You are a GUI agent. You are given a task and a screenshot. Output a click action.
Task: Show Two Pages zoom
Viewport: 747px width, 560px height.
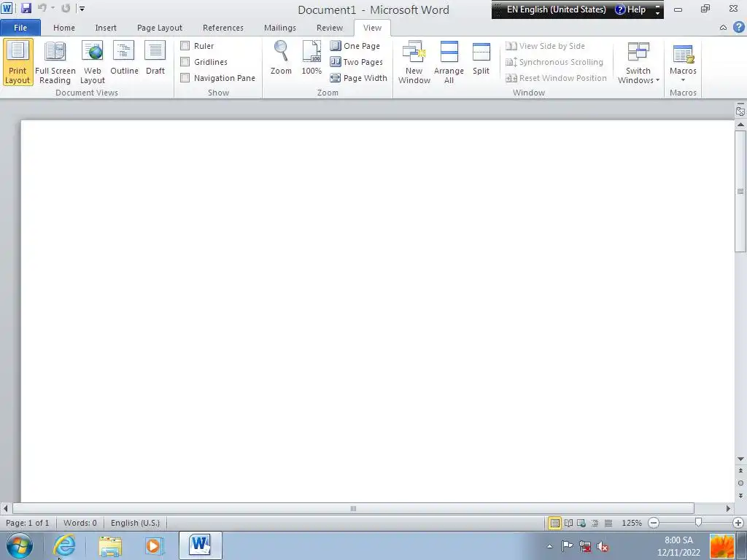(x=356, y=62)
